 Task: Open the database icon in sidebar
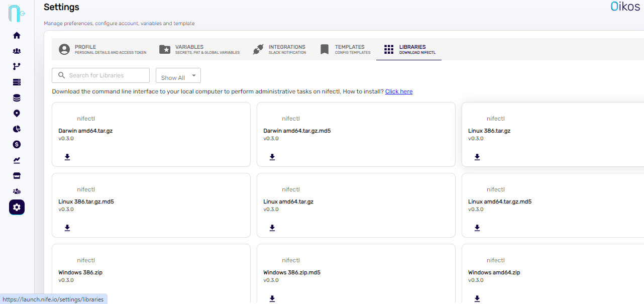(17, 98)
